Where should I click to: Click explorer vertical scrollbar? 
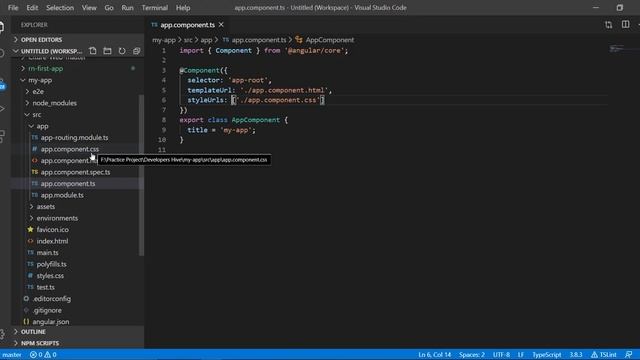tap(141, 176)
